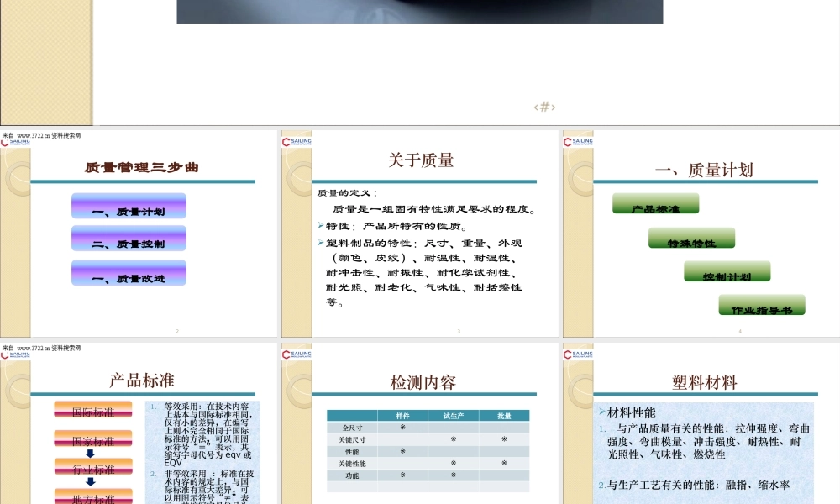Viewport: 840px width, 504px height.
Task: Click the green 作业指导书 box
Action: pyautogui.click(x=762, y=305)
